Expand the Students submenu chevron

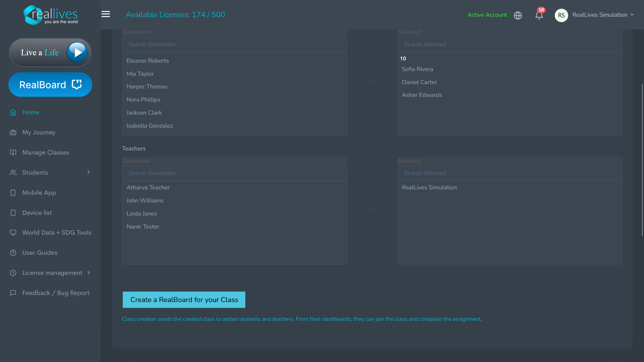click(x=89, y=172)
